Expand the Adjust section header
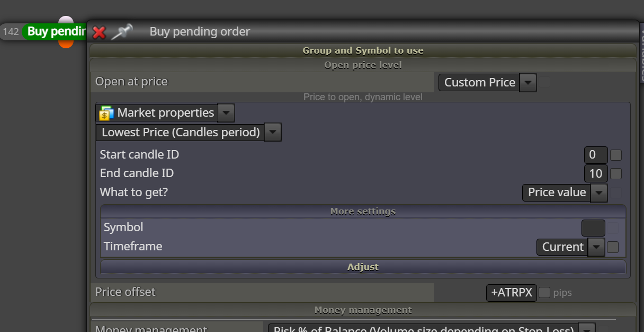 363,267
